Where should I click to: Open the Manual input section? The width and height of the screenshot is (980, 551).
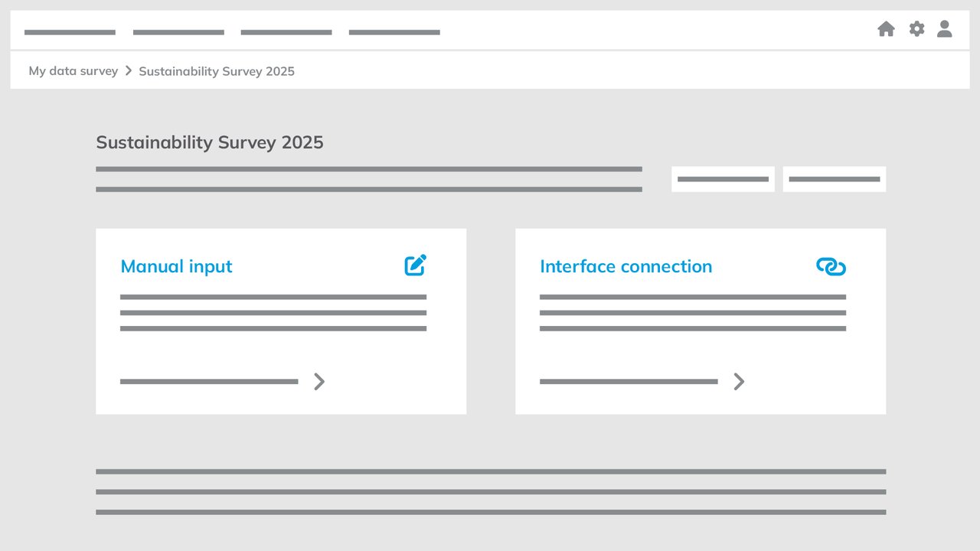click(176, 266)
